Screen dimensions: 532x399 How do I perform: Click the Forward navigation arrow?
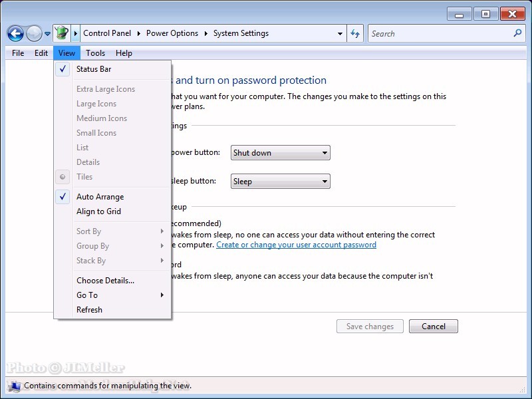[34, 34]
